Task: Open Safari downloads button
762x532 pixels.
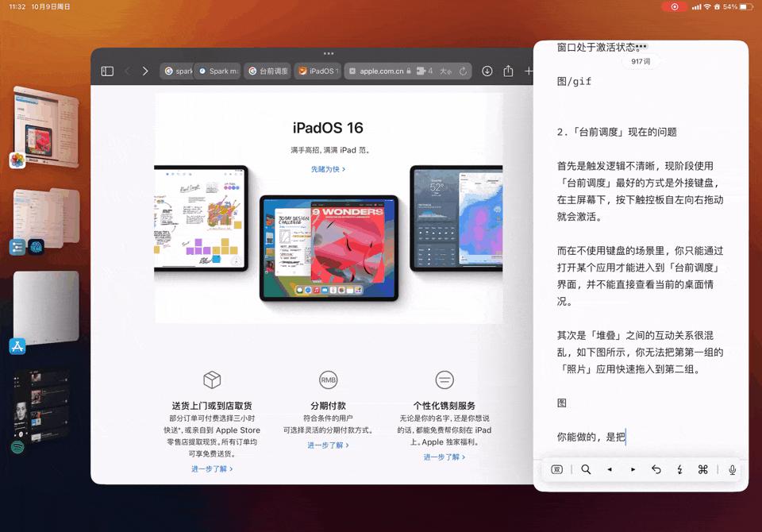Action: (487, 71)
